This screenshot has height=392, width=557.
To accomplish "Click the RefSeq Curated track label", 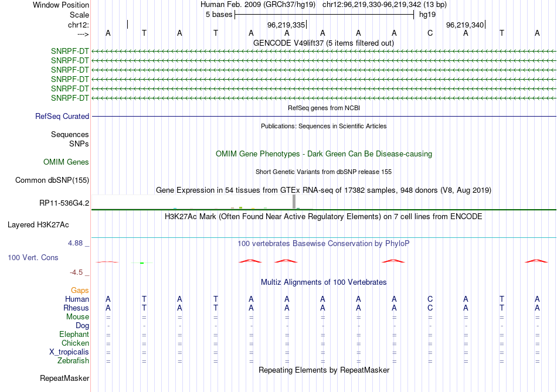I will tap(62, 116).
